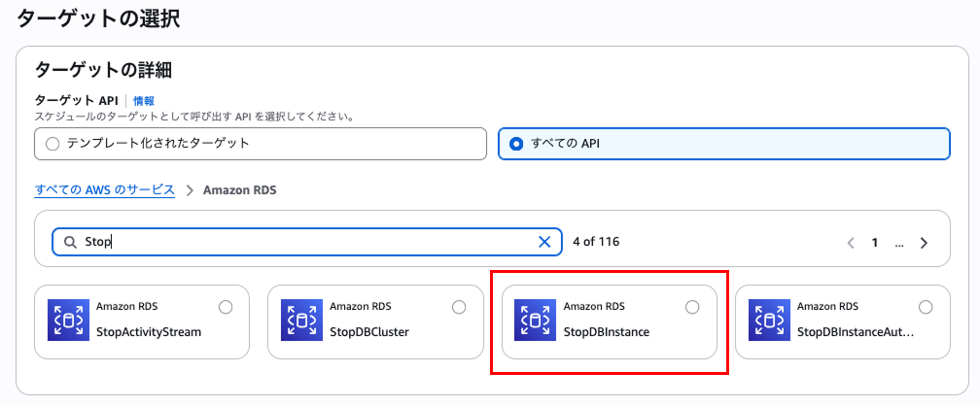Screen dimensions: 980x406
Task: Choose テンプレート化されたターゲット option
Action: (260, 144)
